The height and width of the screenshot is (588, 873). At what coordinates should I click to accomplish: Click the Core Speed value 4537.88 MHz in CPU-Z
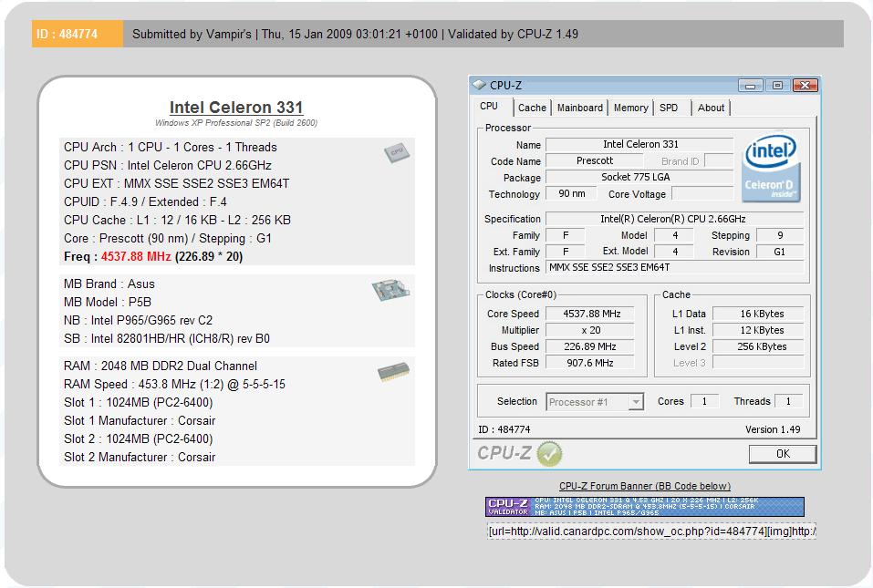[x=591, y=314]
